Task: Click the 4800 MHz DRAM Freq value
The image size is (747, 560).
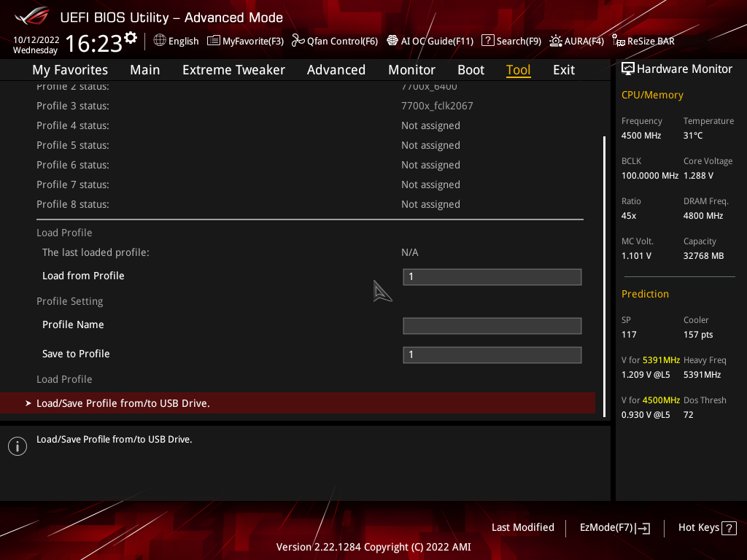Action: [x=703, y=216]
